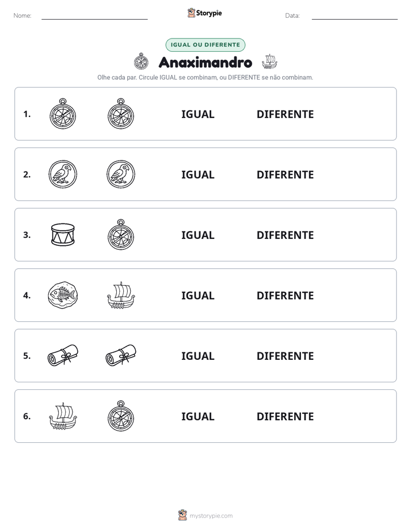
Task: Choose DIFERENTE for pair 6
Action: coord(285,416)
